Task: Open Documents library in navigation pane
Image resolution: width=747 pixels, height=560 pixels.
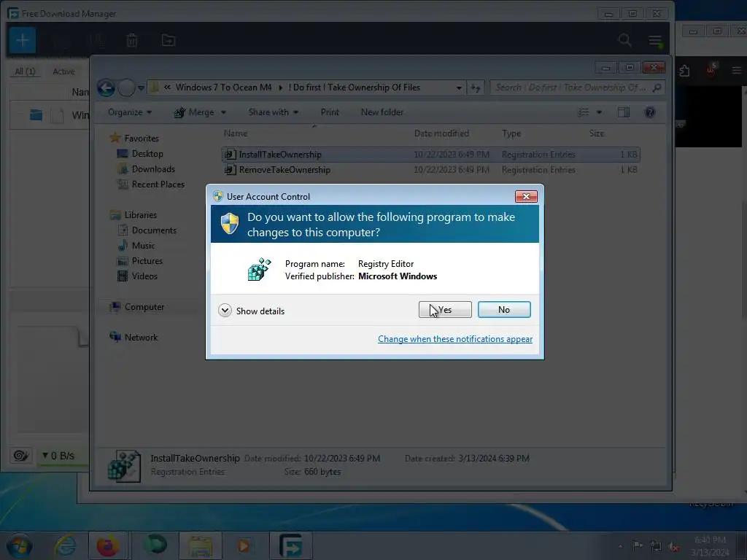Action: coord(154,230)
